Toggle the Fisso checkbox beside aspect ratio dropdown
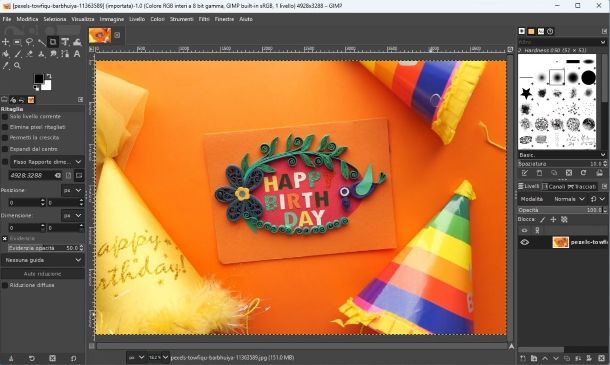 click(x=5, y=161)
